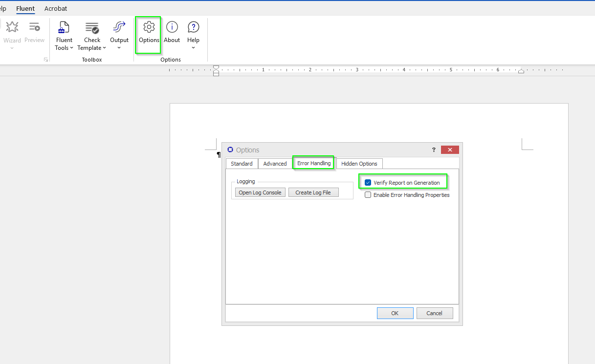Click the Preview icon
Image resolution: width=595 pixels, height=364 pixels.
[x=34, y=27]
